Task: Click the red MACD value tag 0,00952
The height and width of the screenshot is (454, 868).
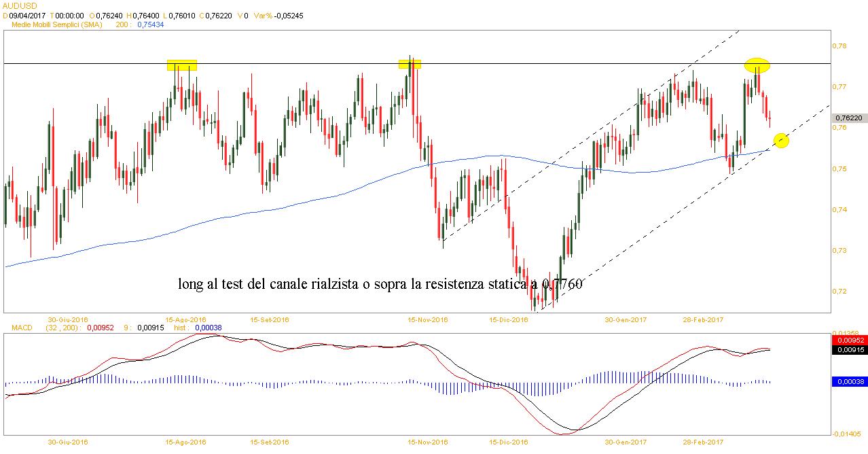Action: pos(849,340)
